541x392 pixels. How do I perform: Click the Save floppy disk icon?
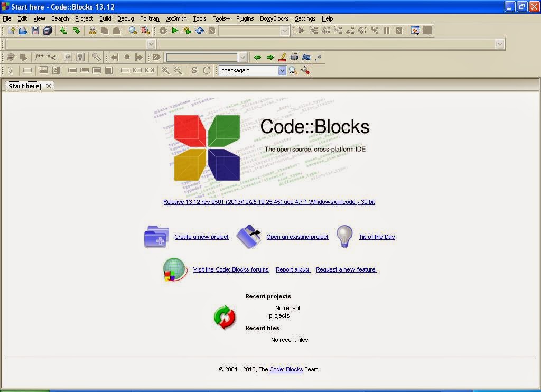[x=35, y=31]
